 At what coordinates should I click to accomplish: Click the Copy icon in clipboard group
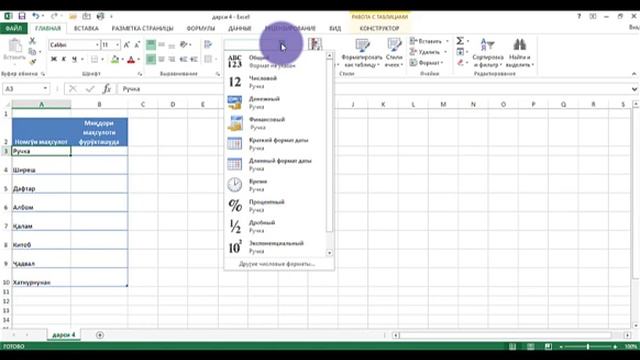click(32, 51)
